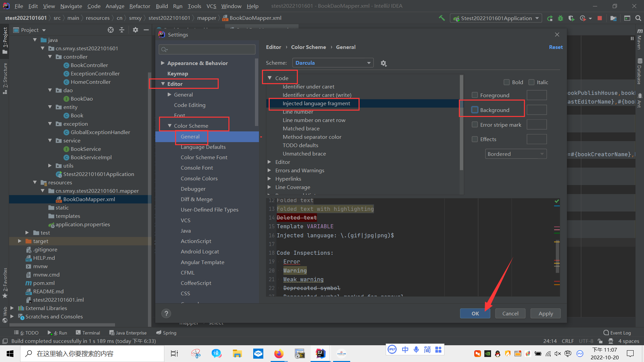Click the Settings search field
Image resolution: width=644 pixels, height=362 pixels.
coord(207,50)
